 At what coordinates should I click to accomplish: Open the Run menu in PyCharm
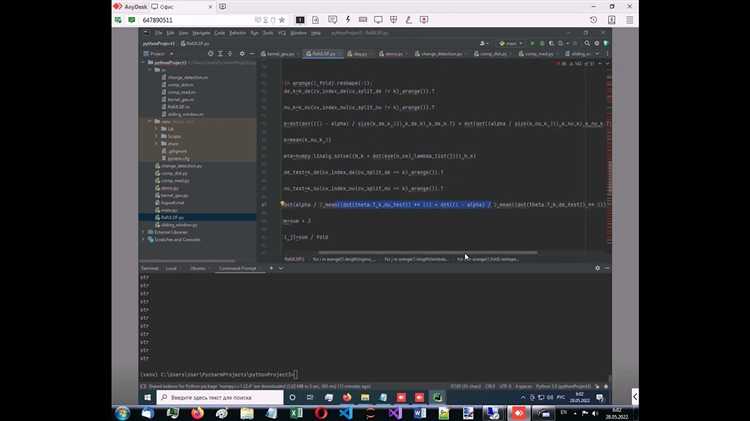click(x=254, y=33)
